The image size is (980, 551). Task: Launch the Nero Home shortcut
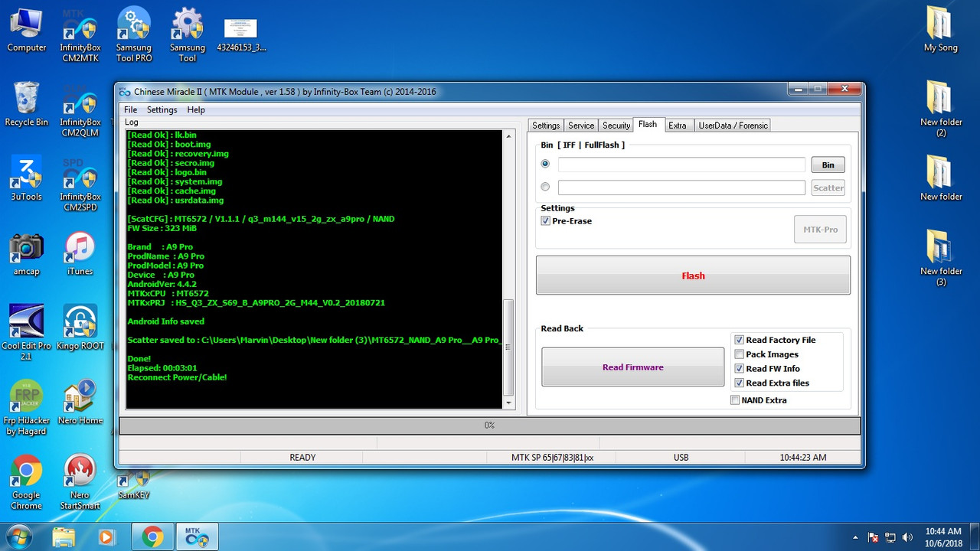[x=80, y=403]
